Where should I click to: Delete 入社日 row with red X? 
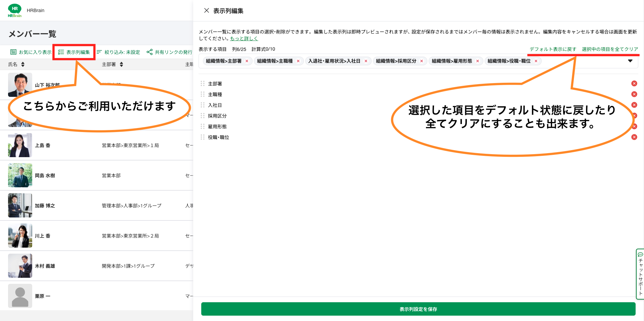[634, 105]
